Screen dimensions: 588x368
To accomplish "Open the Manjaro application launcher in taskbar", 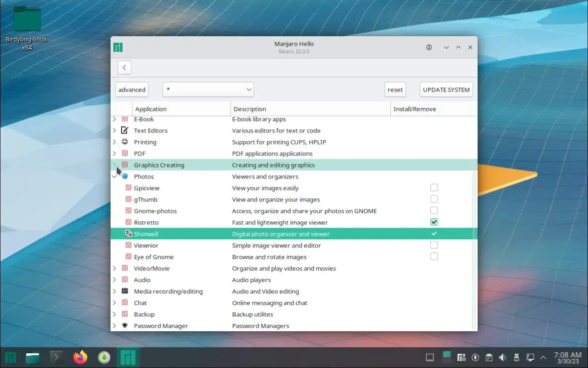I will tap(11, 357).
